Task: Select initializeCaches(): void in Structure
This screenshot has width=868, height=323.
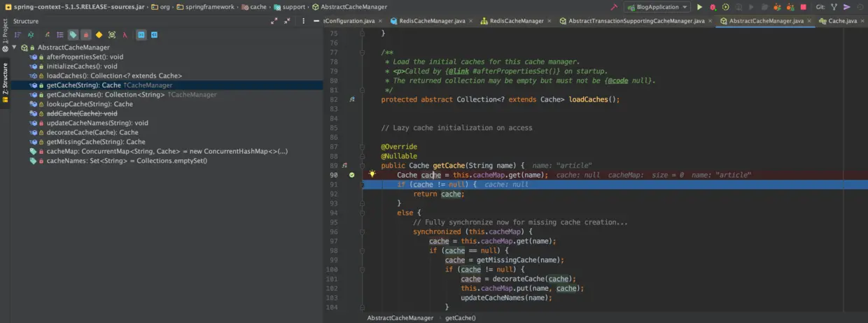Action: coord(82,66)
